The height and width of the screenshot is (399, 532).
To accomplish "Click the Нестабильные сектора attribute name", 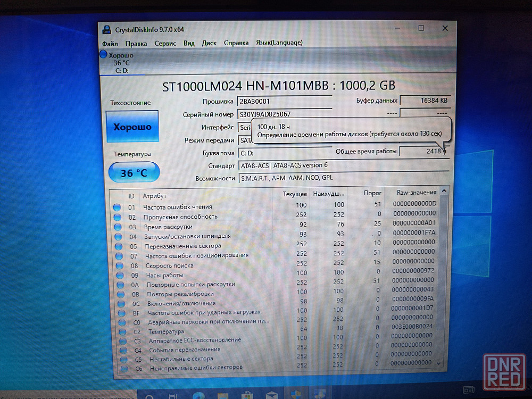I will [181, 359].
